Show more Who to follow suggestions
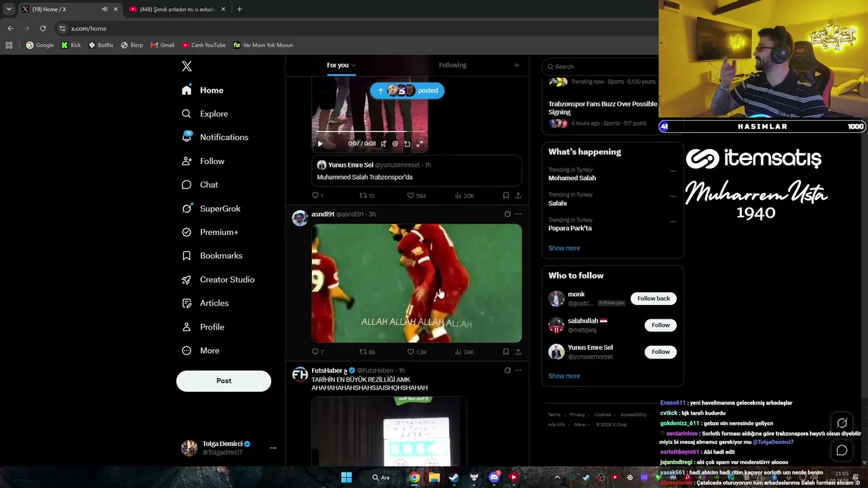This screenshot has height=488, width=868. click(564, 376)
